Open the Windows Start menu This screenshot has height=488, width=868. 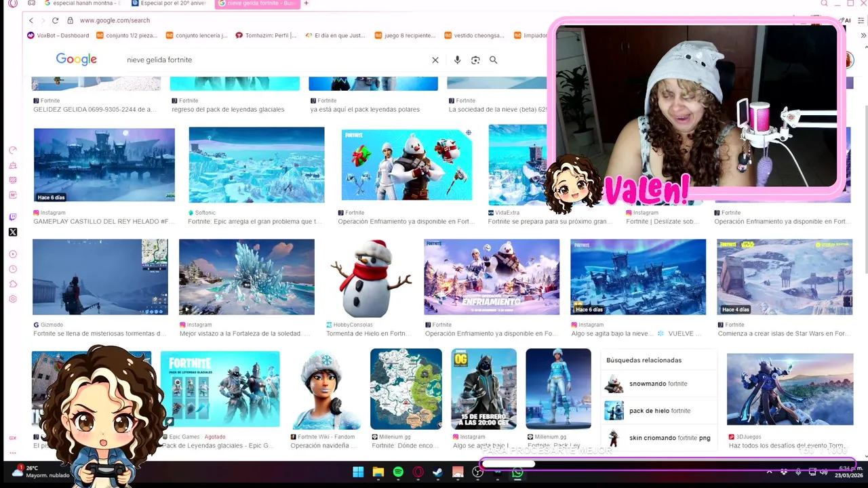point(358,472)
